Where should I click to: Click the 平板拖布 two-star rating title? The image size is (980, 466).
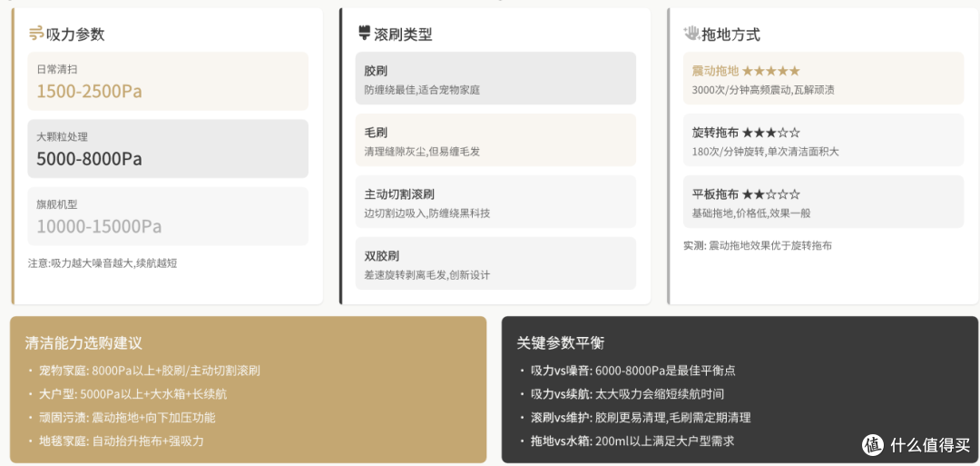(x=746, y=194)
